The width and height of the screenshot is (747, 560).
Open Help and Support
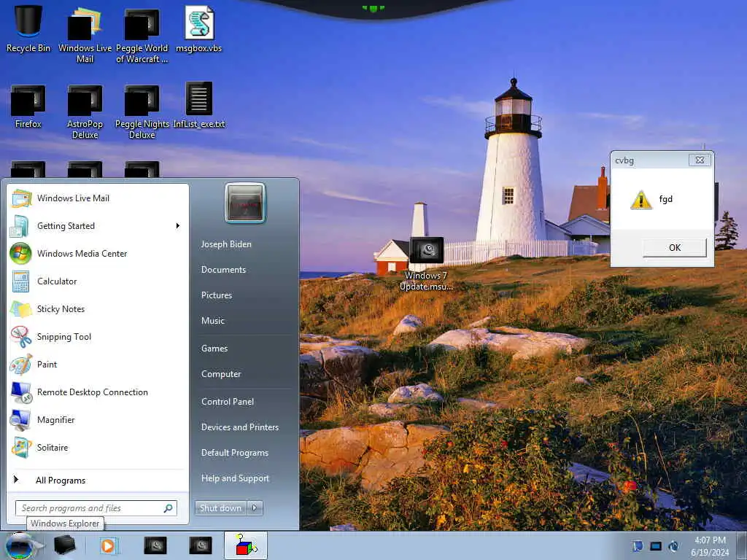click(236, 478)
